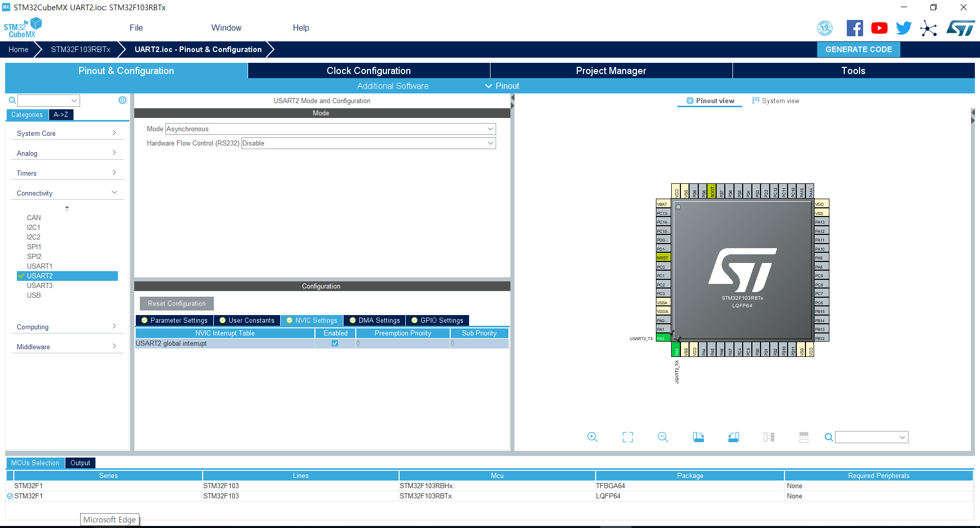Click the PA13 pin on the chip
This screenshot has height=528, width=980.
click(x=822, y=222)
